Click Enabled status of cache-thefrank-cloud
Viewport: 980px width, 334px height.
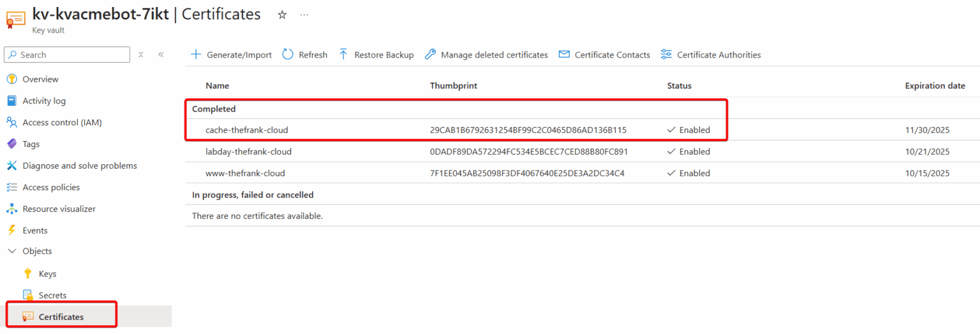tap(688, 130)
